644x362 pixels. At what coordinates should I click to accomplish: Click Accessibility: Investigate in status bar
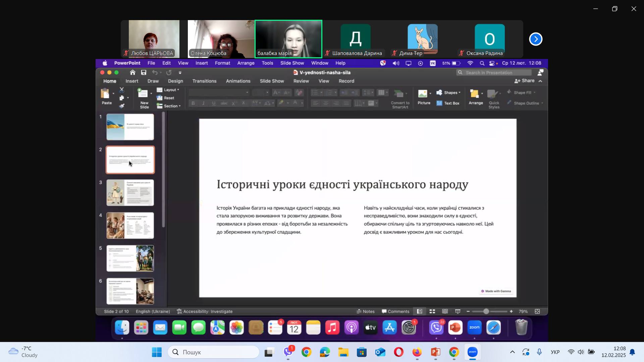[205, 311]
